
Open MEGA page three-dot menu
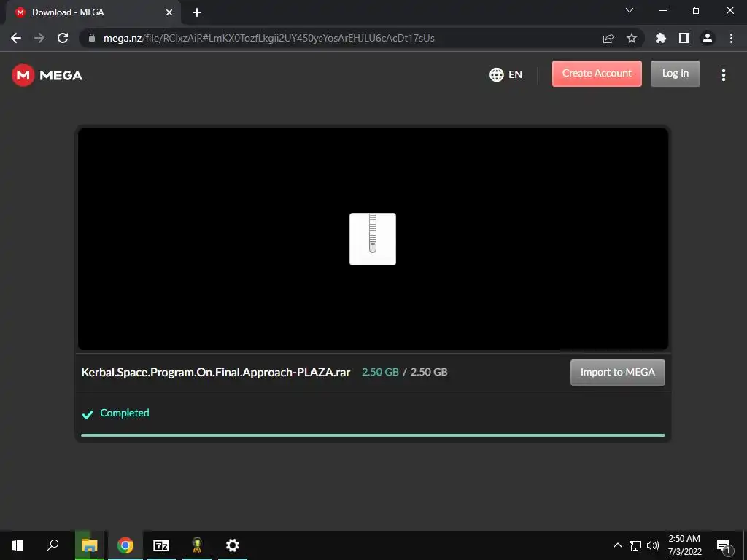(x=723, y=75)
